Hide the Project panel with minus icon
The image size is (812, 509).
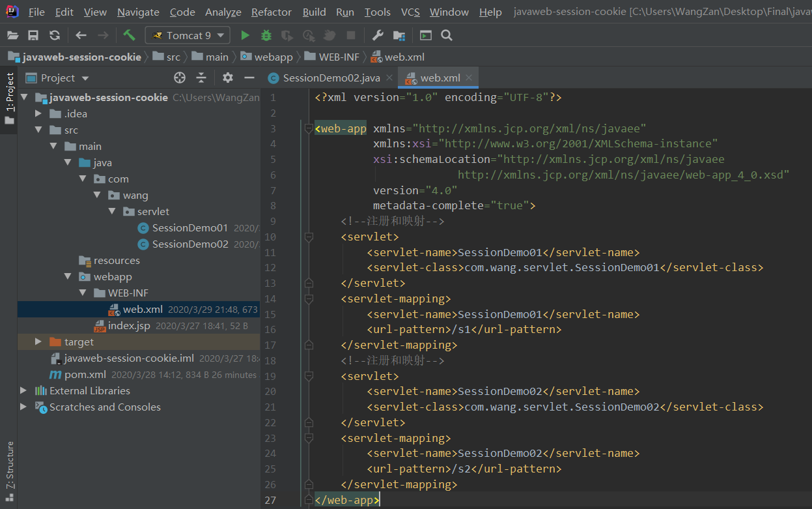pyautogui.click(x=249, y=78)
